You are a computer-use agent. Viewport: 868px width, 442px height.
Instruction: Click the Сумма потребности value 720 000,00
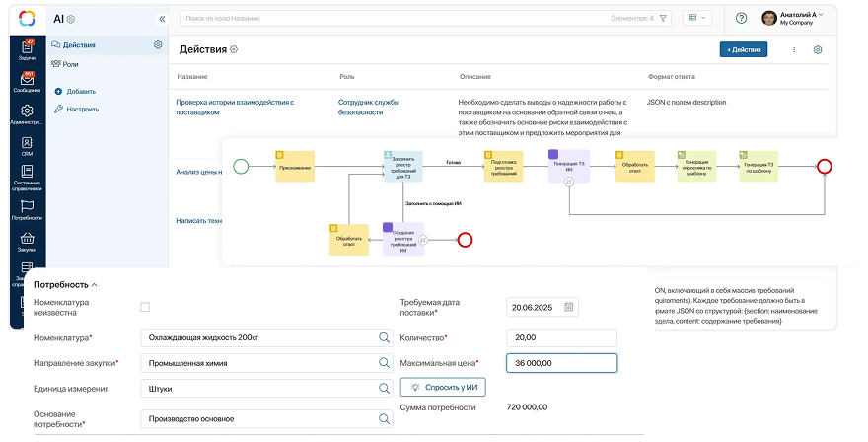527,407
